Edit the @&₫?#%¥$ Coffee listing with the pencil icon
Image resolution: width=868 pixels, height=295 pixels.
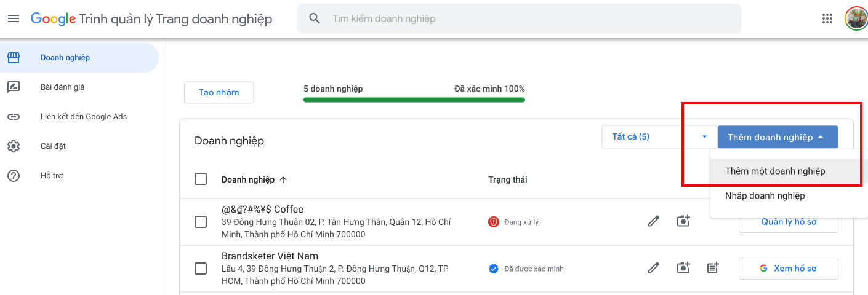654,221
